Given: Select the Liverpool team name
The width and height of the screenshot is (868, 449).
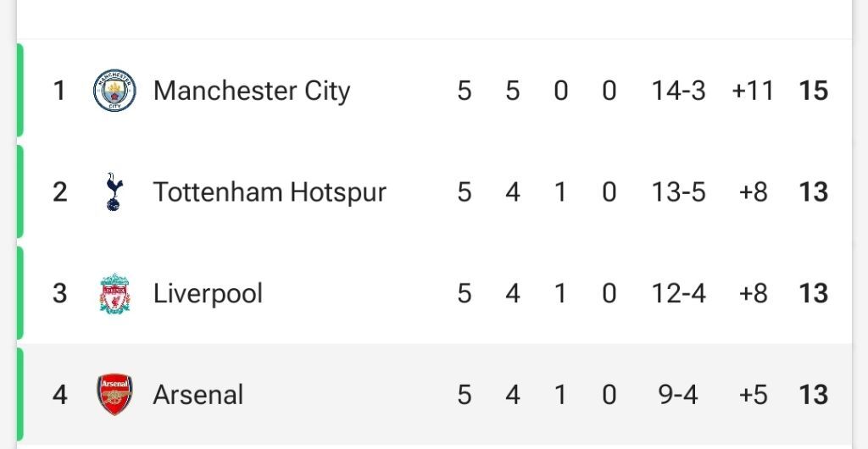Looking at the screenshot, I should pyautogui.click(x=208, y=294).
